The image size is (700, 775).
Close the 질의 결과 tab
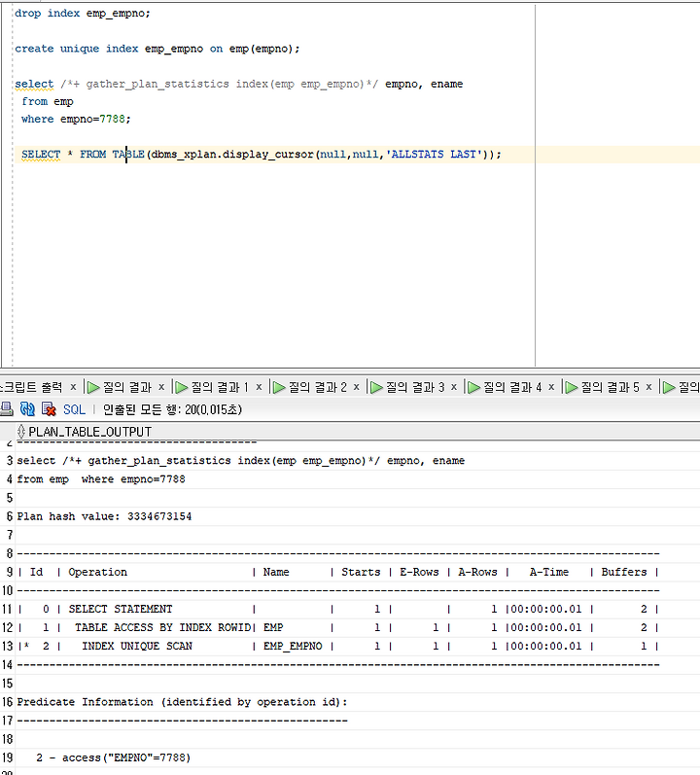[161, 387]
